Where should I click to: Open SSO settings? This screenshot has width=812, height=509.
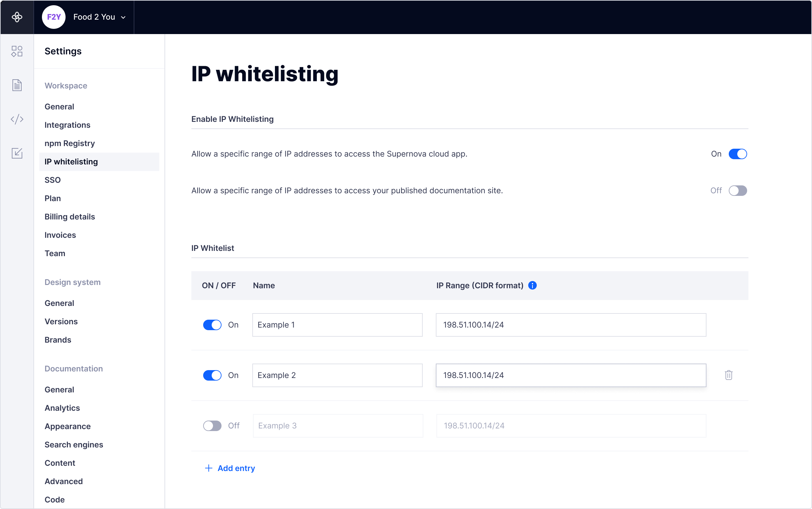(x=53, y=180)
